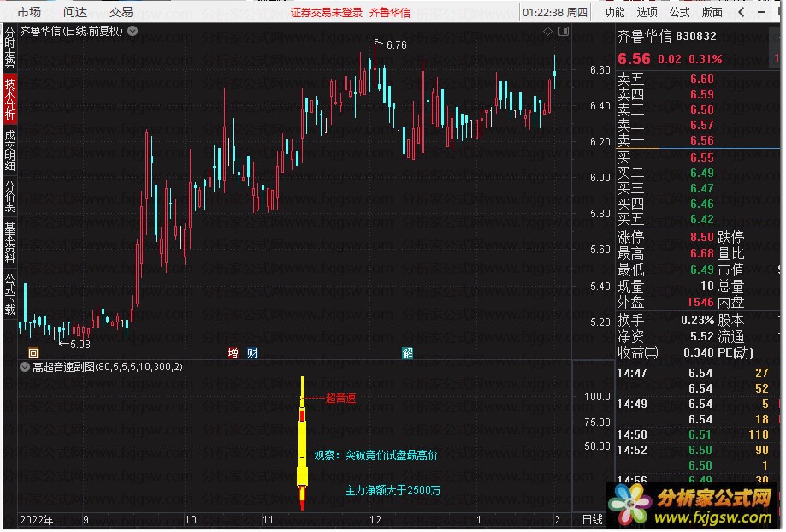Click stock title 齐鲁华信 830832

[667, 36]
